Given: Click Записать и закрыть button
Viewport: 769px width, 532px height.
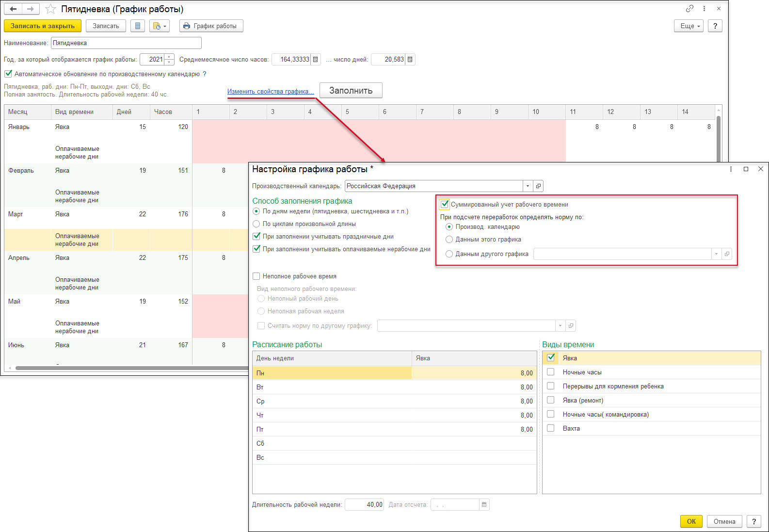Looking at the screenshot, I should (x=43, y=26).
